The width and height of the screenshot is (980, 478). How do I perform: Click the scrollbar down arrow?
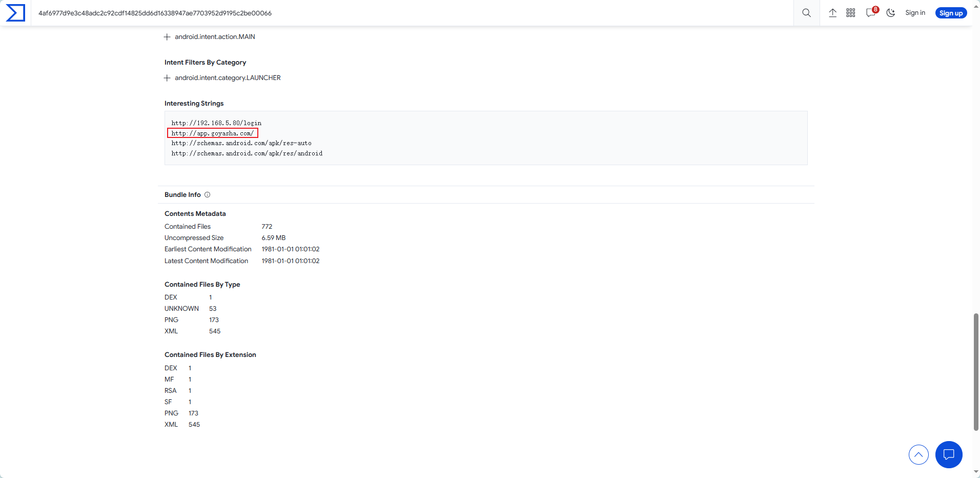click(976, 472)
